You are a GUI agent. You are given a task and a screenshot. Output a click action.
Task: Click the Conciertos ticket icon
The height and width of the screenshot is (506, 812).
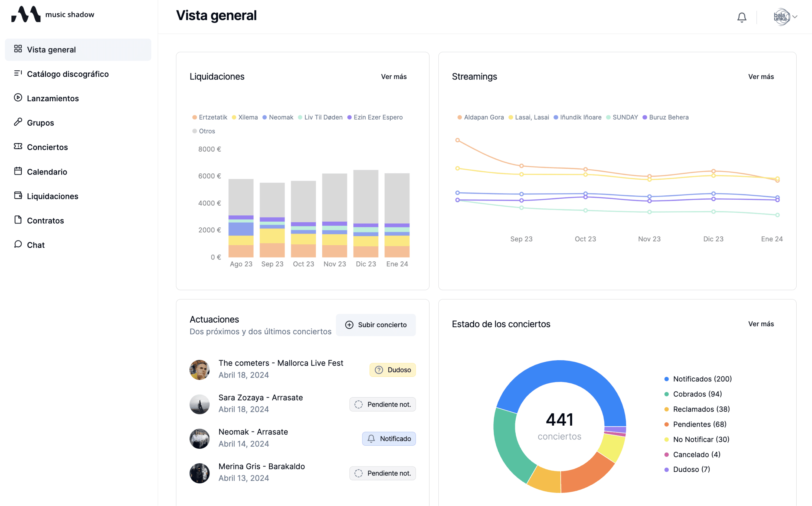coord(18,147)
